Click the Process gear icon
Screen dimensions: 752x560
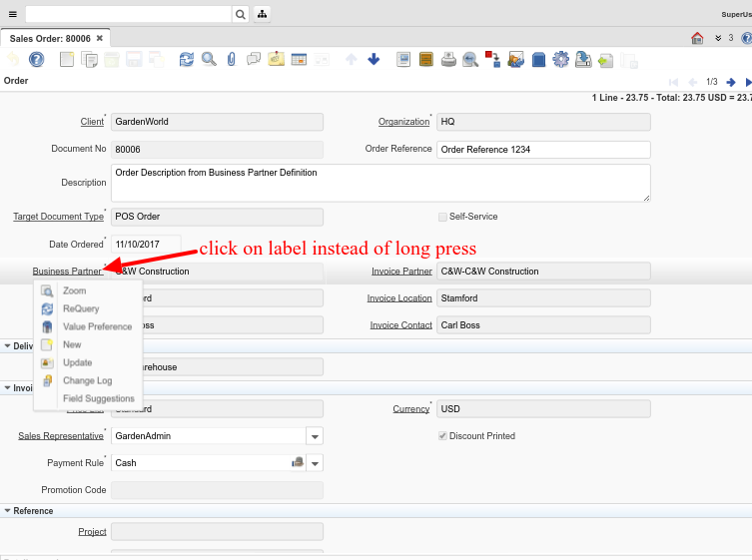(561, 60)
